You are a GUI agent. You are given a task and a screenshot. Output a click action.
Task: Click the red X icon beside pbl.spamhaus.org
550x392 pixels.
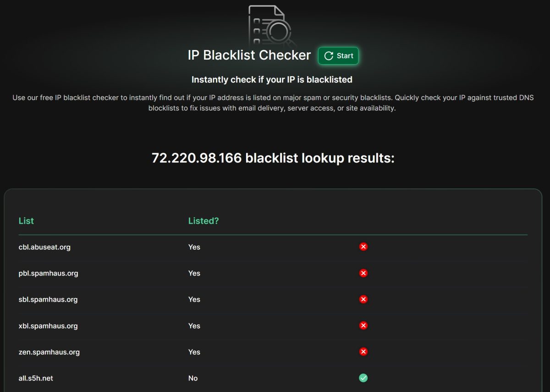(363, 273)
